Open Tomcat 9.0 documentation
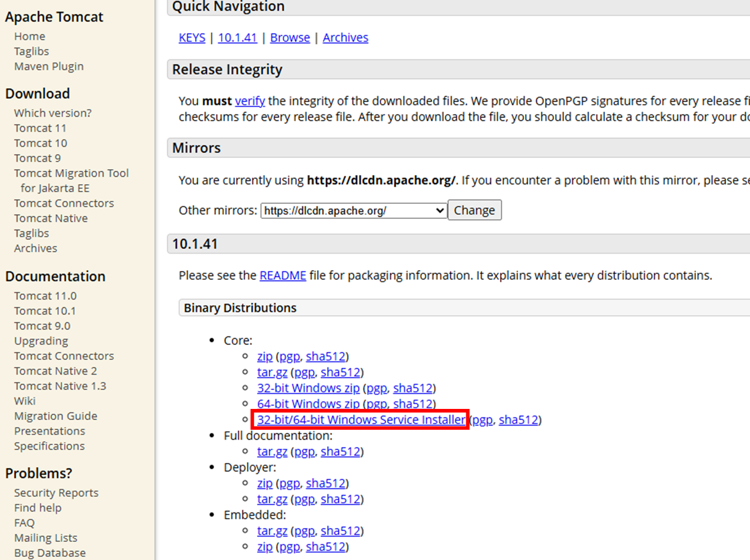Screen dimensions: 750x560 (42, 326)
